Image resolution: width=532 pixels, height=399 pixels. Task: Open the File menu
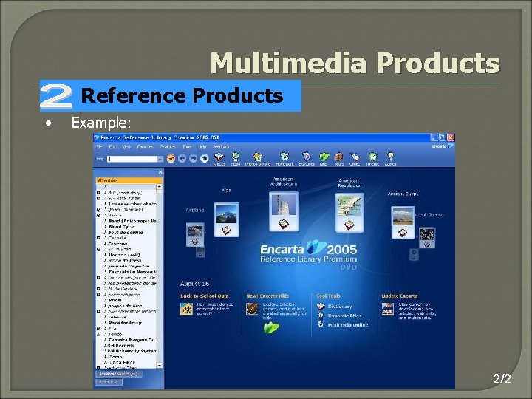tap(100, 147)
